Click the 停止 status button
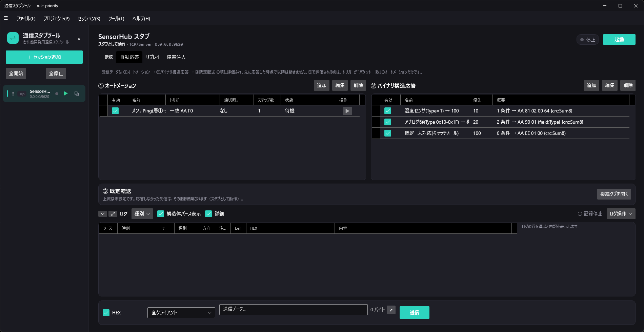644x332 pixels. [x=588, y=40]
